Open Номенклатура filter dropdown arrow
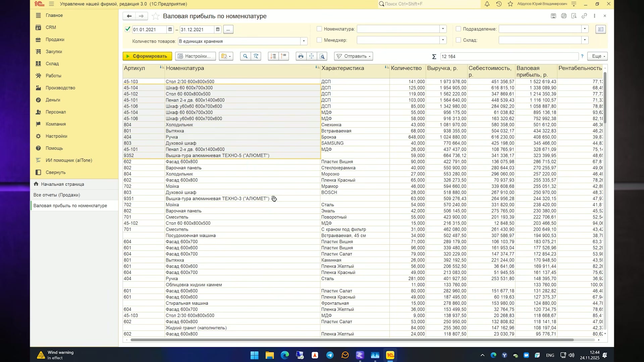 coord(443,29)
